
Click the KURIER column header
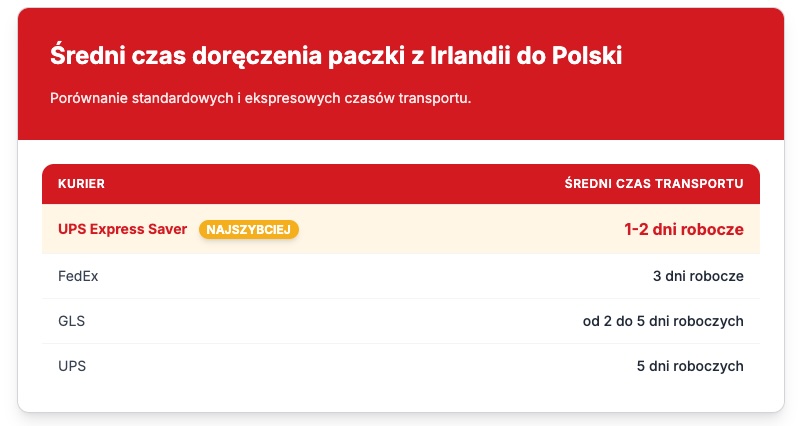coord(82,184)
